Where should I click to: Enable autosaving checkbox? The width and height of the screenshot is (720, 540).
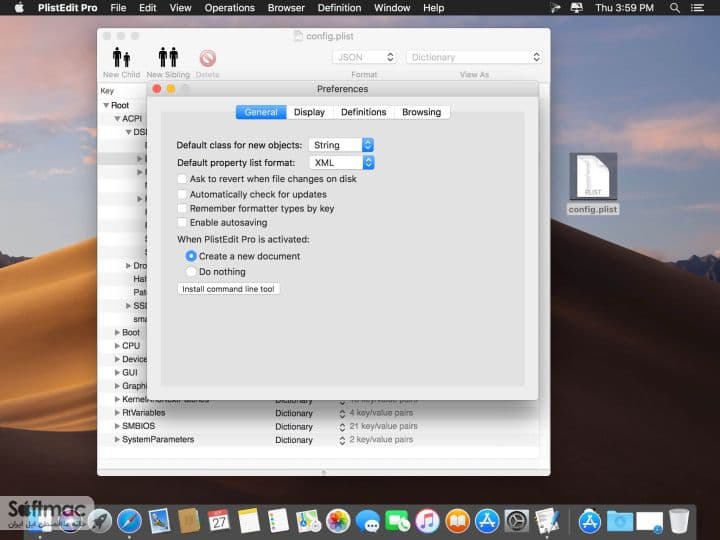pos(182,222)
